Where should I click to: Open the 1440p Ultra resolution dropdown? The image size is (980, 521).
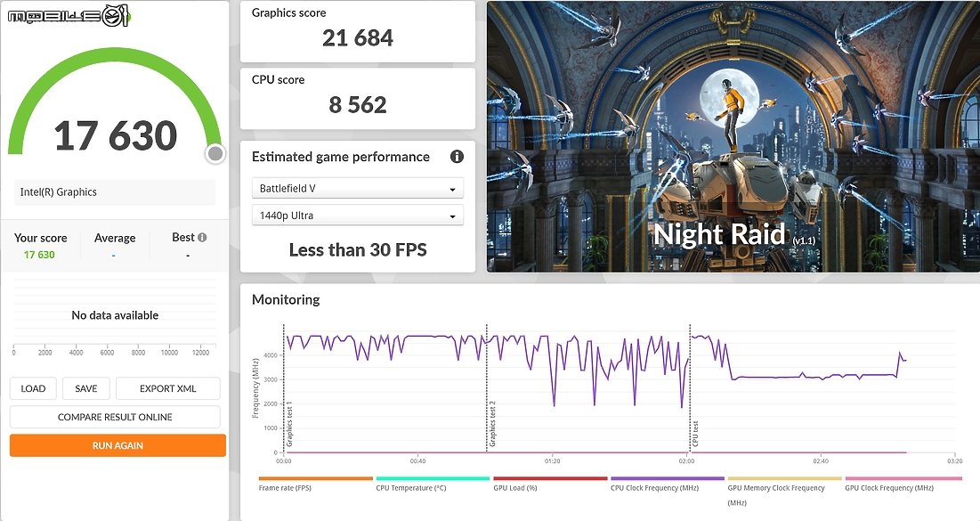click(x=358, y=216)
